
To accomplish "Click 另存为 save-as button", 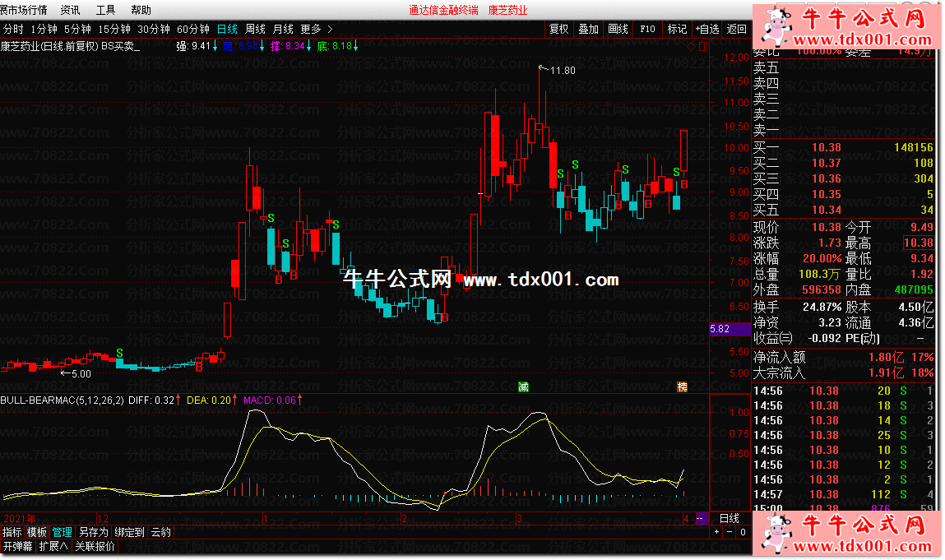I will click(94, 532).
